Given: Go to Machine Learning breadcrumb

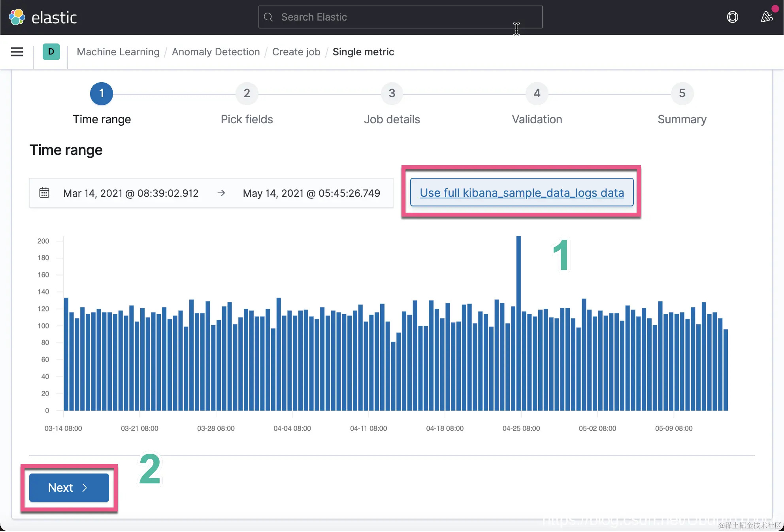Looking at the screenshot, I should point(118,52).
